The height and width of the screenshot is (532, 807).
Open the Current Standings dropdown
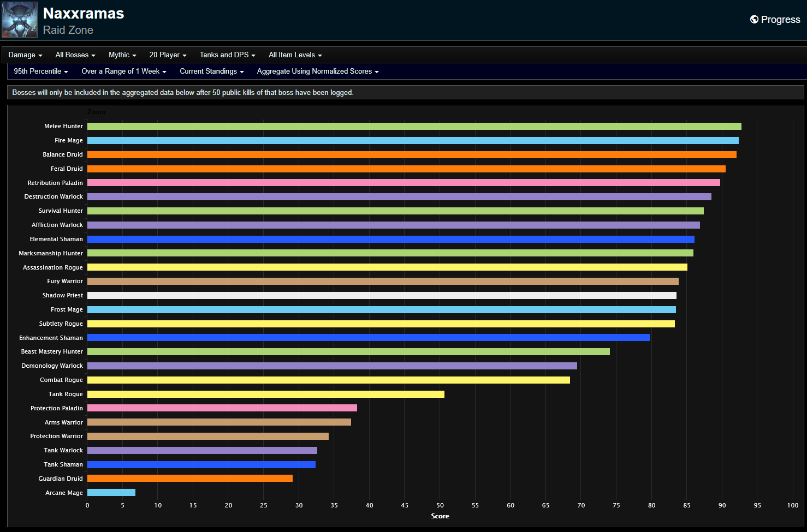coord(211,71)
